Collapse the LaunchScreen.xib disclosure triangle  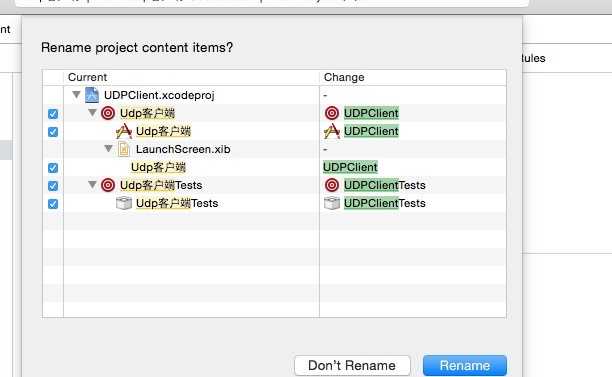coord(109,148)
